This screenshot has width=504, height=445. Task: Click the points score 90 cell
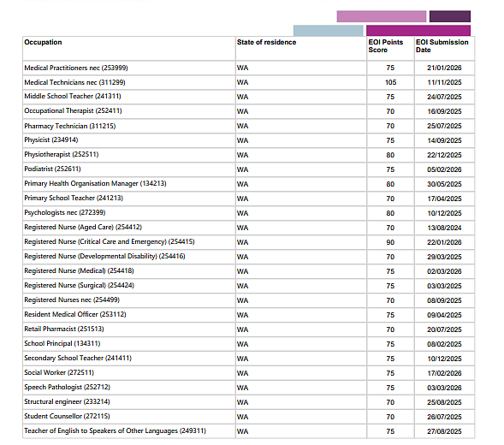pyautogui.click(x=390, y=242)
